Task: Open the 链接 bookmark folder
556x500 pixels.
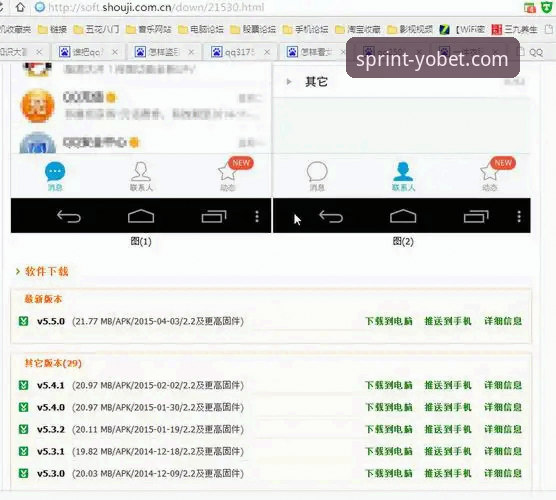Action: tap(52, 29)
